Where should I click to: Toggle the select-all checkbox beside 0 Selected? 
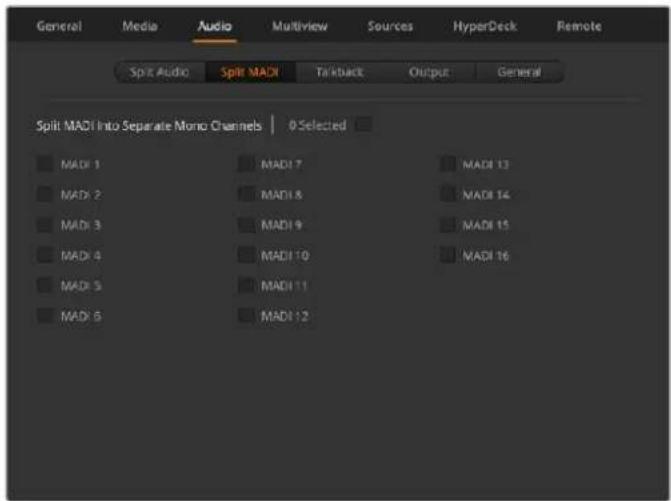coord(364,125)
